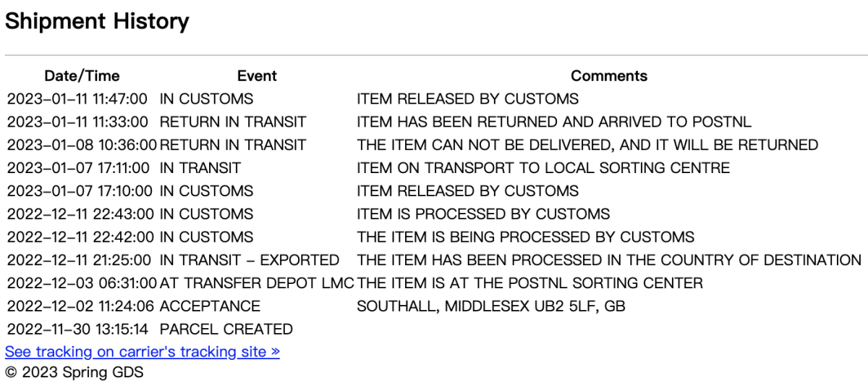This screenshot has height=386, width=868.
Task: Click the IN TRANSIT - EXPORTED event
Action: [x=250, y=260]
